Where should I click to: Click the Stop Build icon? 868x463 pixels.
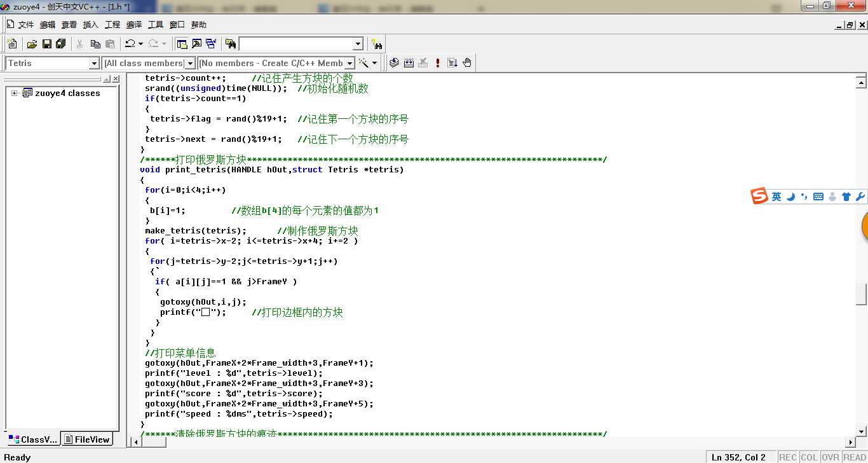[423, 63]
